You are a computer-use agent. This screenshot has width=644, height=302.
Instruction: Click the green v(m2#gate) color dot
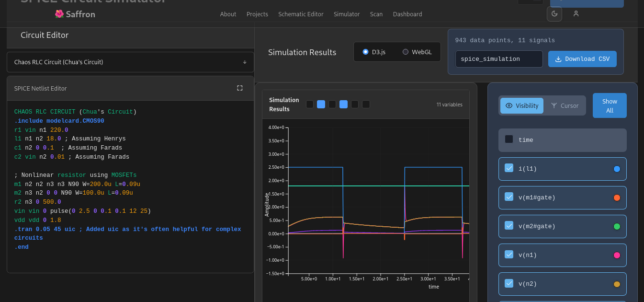click(617, 226)
